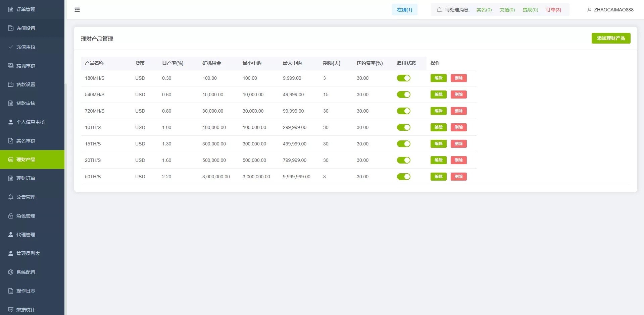Click the user avatar icon beside ZHAOCAIMAO888
Viewport: 644px width, 315px height.
pyautogui.click(x=589, y=10)
